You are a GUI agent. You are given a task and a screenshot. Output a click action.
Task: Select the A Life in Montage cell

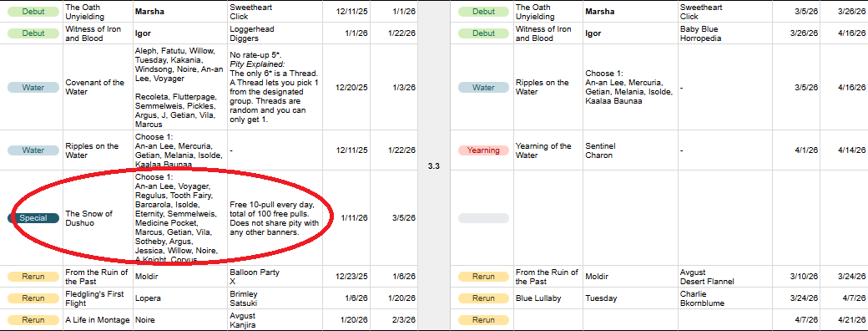[x=98, y=320]
